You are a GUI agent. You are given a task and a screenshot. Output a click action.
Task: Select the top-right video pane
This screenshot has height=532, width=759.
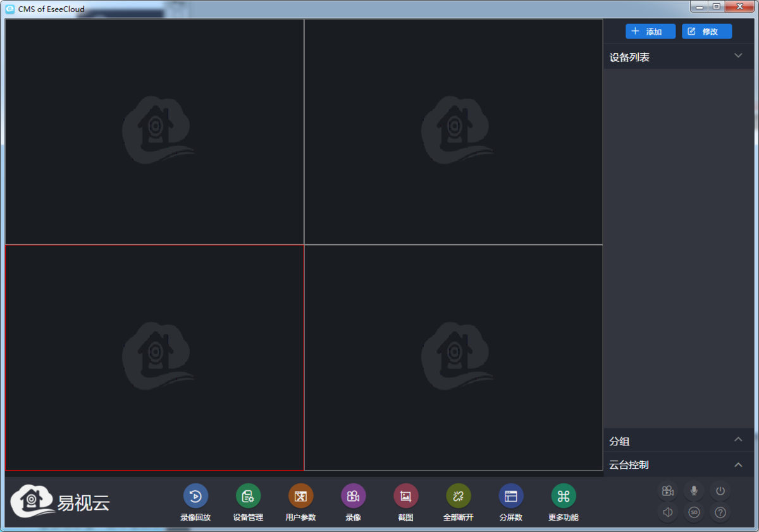click(x=454, y=132)
